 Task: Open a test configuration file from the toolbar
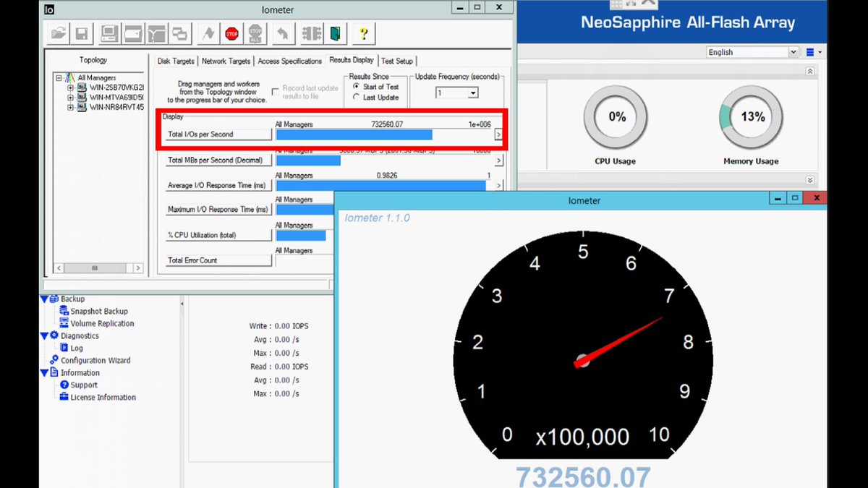tap(59, 33)
